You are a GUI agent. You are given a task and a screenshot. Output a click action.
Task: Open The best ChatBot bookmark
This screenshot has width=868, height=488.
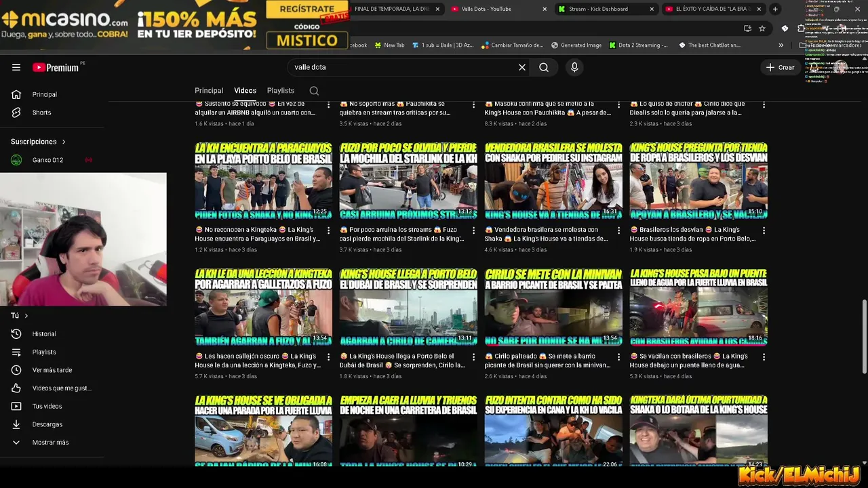pyautogui.click(x=709, y=45)
